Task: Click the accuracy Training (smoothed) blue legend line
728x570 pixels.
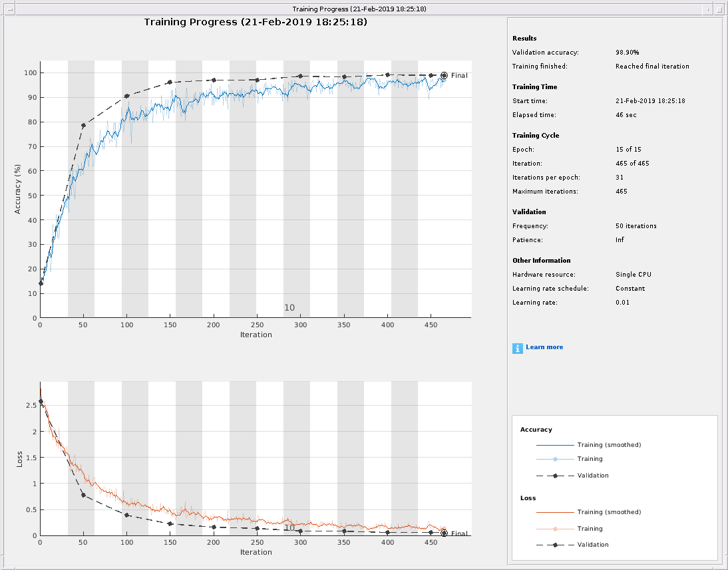Action: pos(555,445)
